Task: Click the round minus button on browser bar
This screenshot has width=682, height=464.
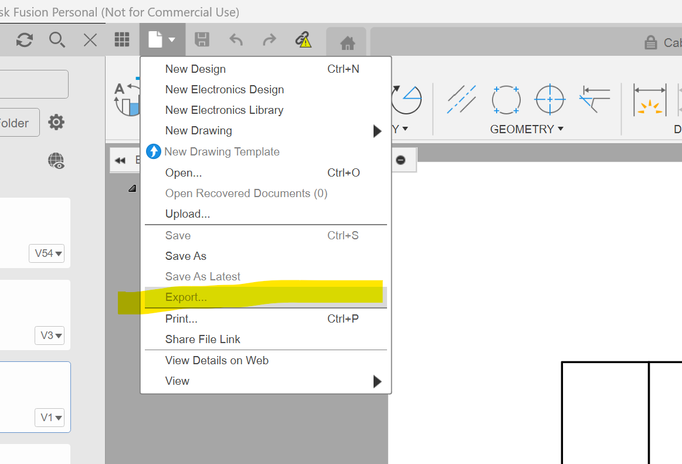Action: 401,160
